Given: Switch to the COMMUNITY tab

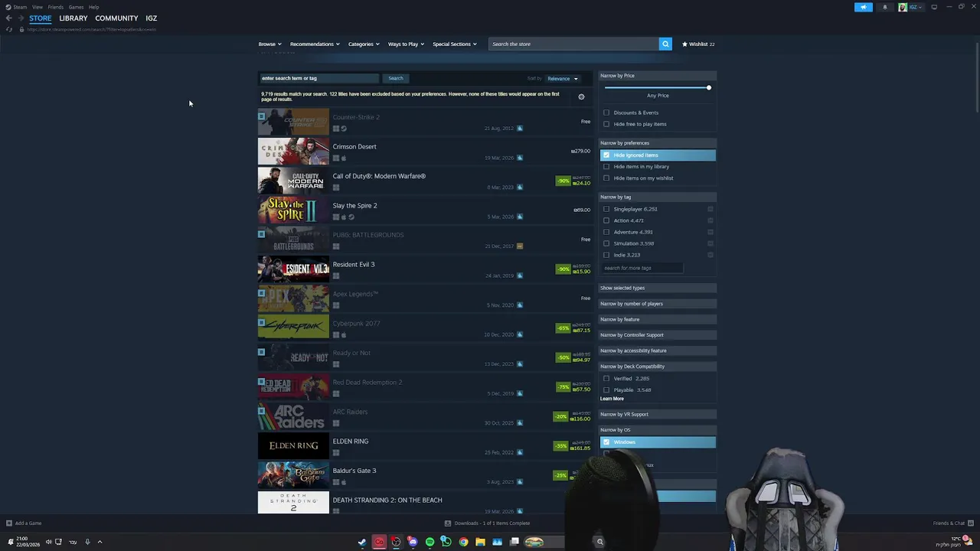Looking at the screenshot, I should [116, 18].
